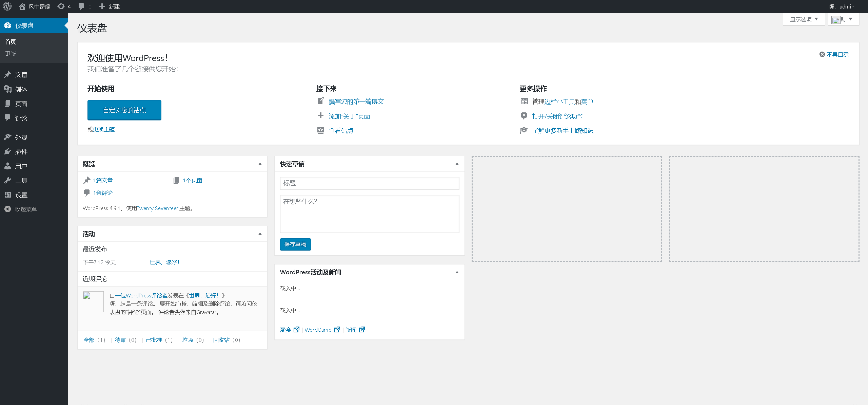Collapse the 概览 widget panel
Screen dimensions: 868x405
pos(260,164)
